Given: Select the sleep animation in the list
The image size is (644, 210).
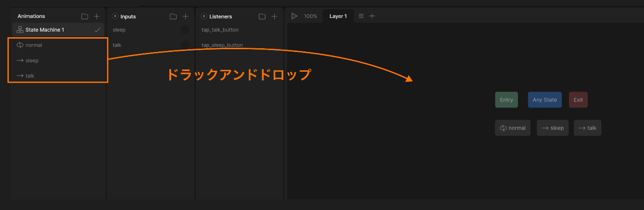Looking at the screenshot, I should (x=58, y=60).
